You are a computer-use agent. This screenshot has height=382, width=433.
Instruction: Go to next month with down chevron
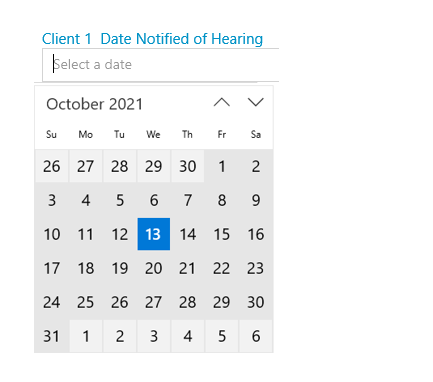click(256, 102)
